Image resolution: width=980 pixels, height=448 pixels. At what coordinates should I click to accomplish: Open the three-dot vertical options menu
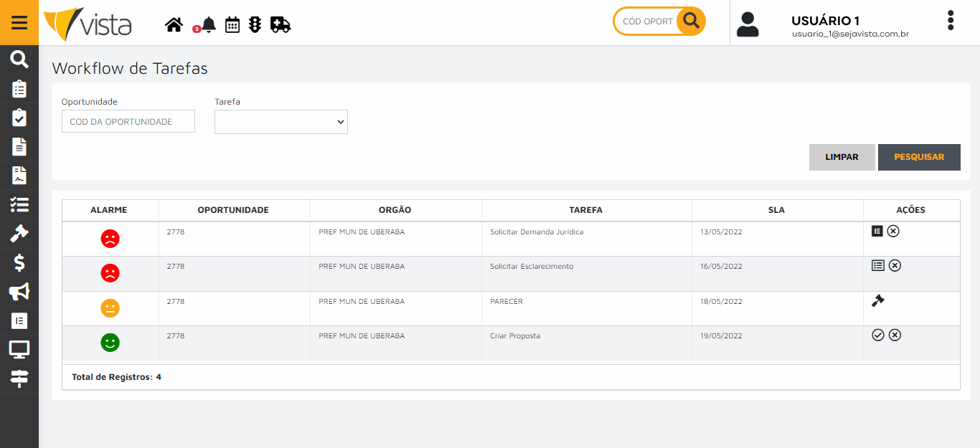pyautogui.click(x=951, y=20)
